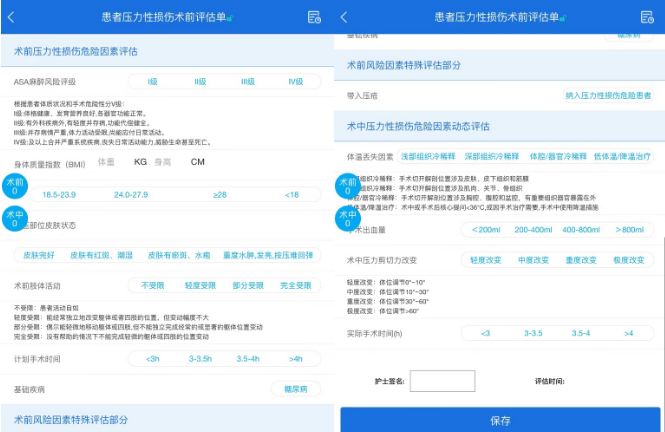Select 低体温/降温治疗 for 体温丢失因素
The width and height of the screenshot is (665, 432).
[622, 156]
